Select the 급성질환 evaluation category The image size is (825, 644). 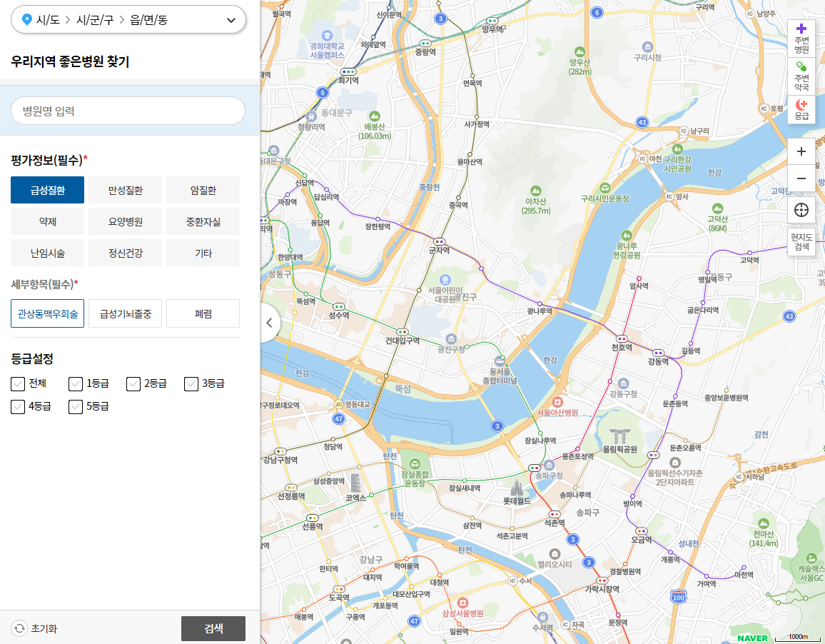(x=47, y=190)
